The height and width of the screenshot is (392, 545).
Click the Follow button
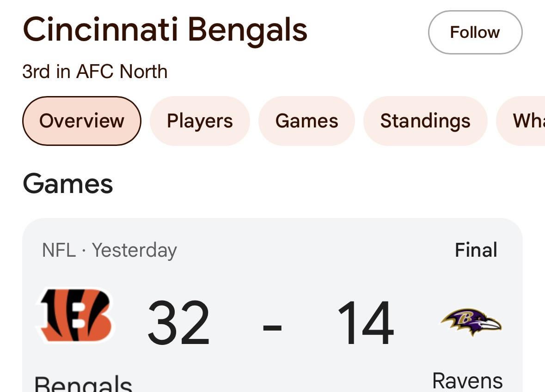475,32
